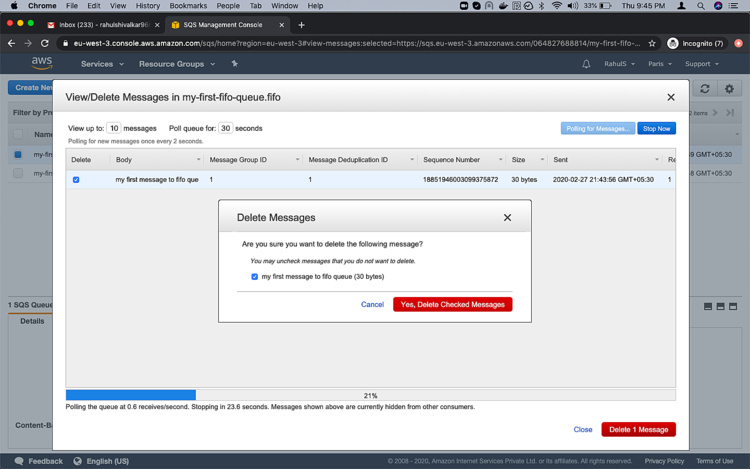Toggle the first queue checkbox in the background list
The image size is (750, 469).
(x=17, y=155)
